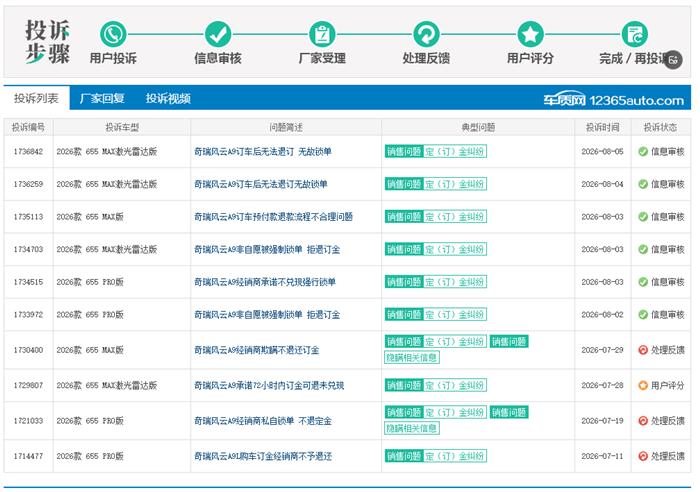Open complaint 奇瑞风云A9L购车订金经销商不予退还
700x492 pixels.
click(x=263, y=456)
